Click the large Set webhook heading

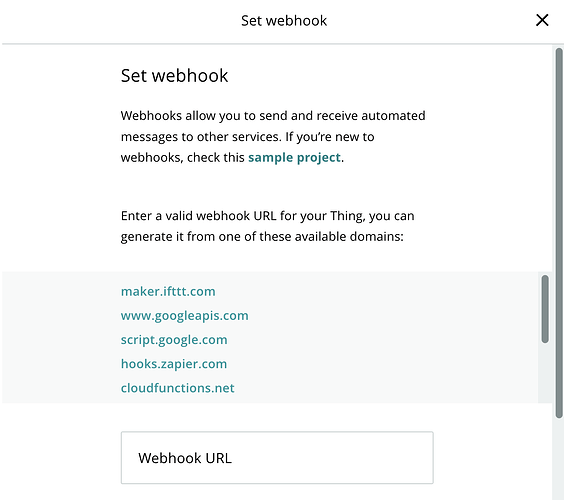click(x=174, y=76)
